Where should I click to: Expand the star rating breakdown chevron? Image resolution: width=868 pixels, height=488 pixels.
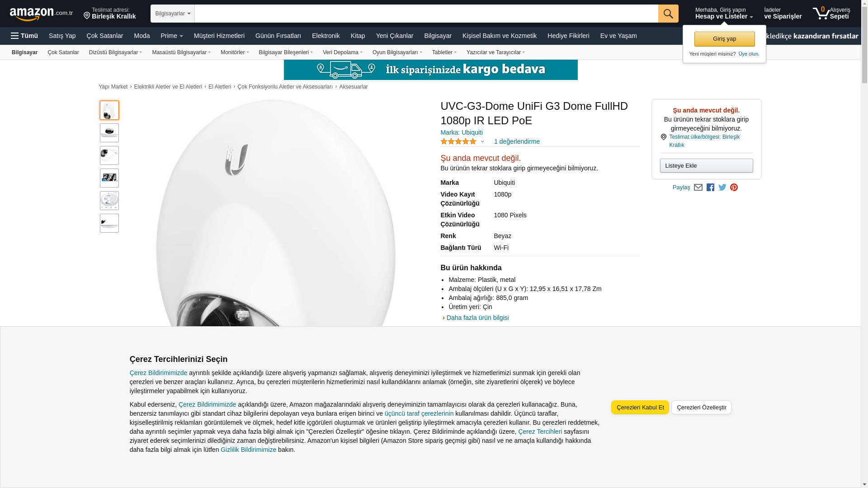[482, 142]
